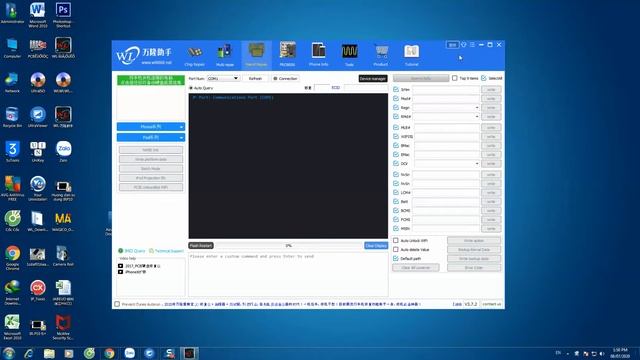Click the Connection button
The image size is (640, 360).
click(285, 78)
